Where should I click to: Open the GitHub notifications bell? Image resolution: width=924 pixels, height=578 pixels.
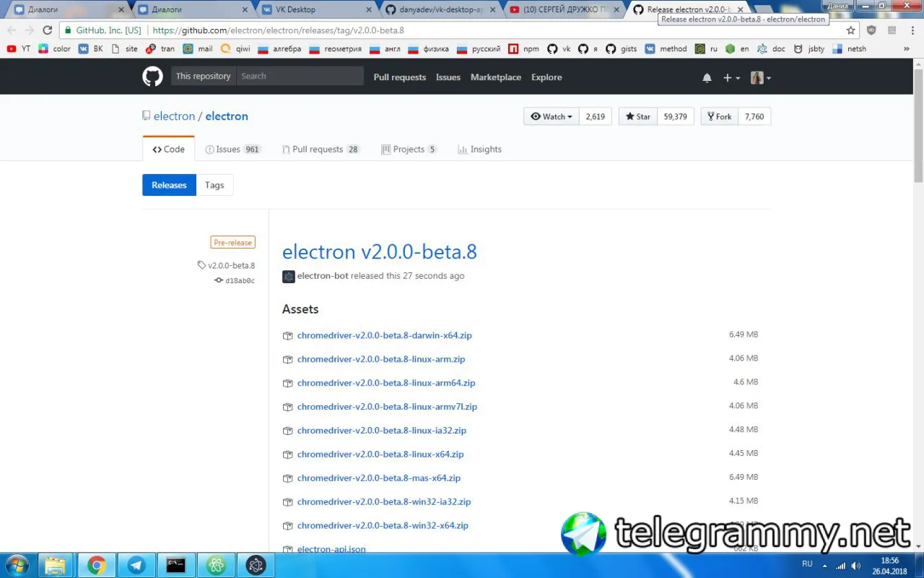(707, 77)
